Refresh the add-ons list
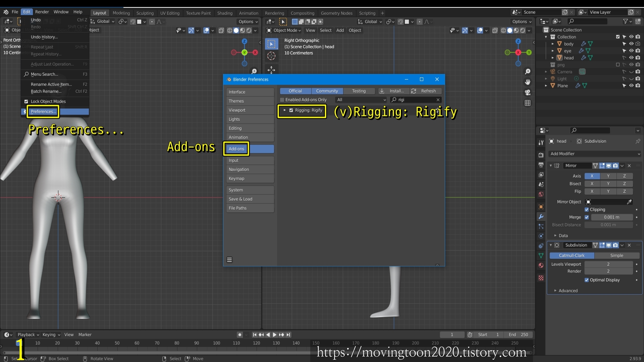This screenshot has height=362, width=644. point(425,91)
